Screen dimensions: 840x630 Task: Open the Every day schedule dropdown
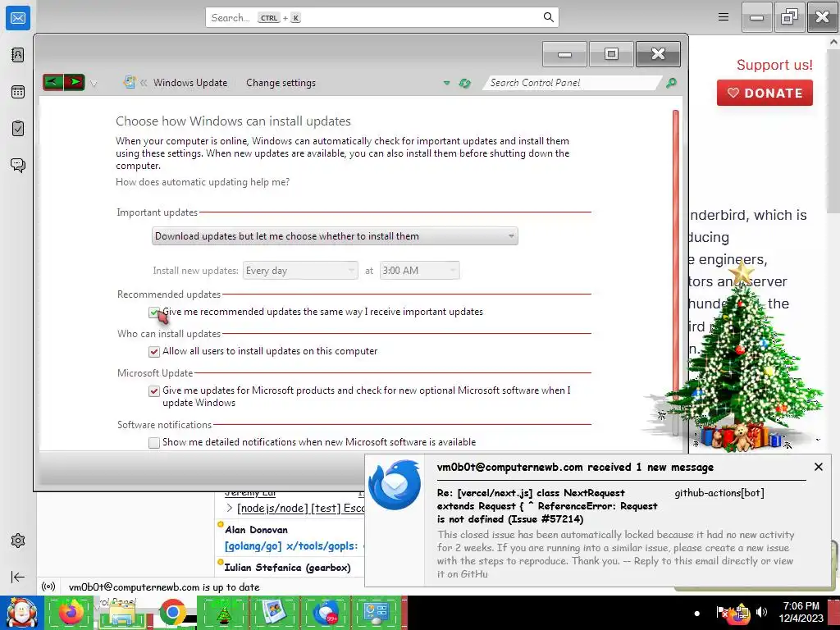coord(300,271)
